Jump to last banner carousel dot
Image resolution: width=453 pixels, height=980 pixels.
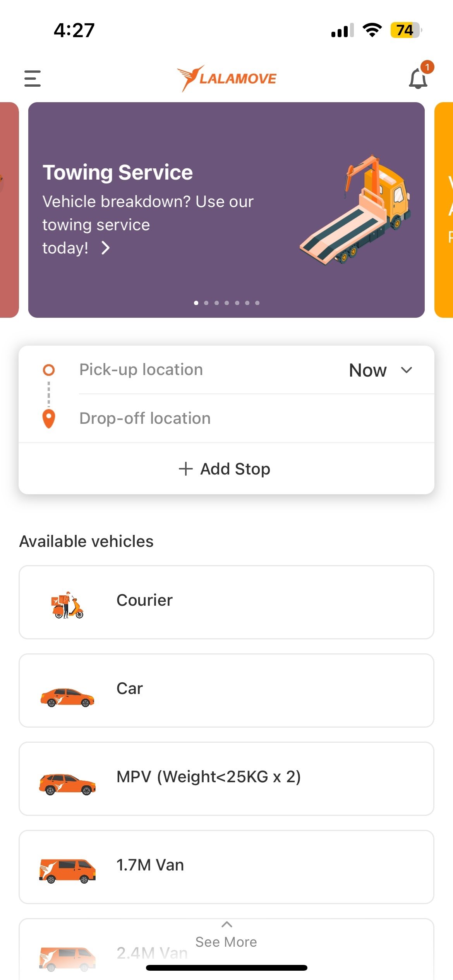257,303
